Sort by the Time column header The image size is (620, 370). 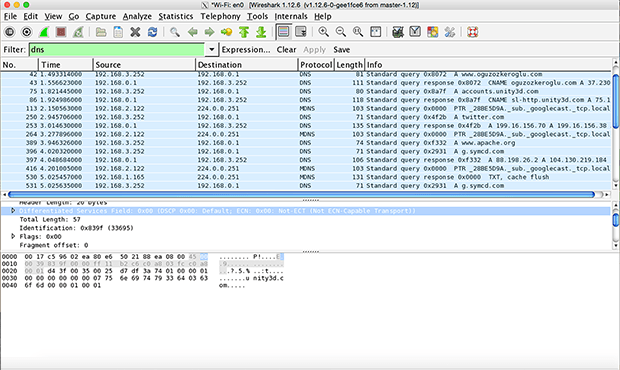[66, 65]
